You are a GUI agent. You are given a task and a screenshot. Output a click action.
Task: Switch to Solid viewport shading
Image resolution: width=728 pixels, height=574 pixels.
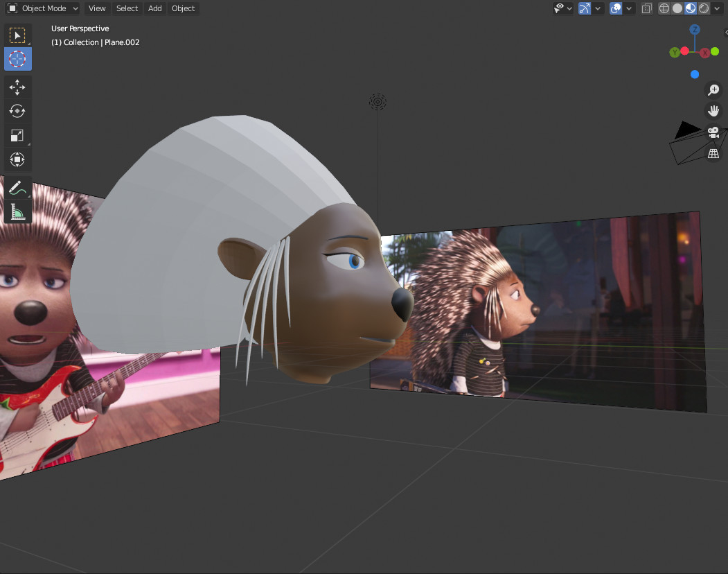pyautogui.click(x=677, y=8)
